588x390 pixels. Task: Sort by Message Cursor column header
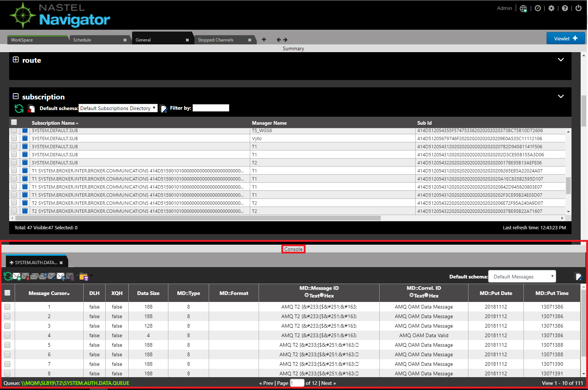(49, 293)
